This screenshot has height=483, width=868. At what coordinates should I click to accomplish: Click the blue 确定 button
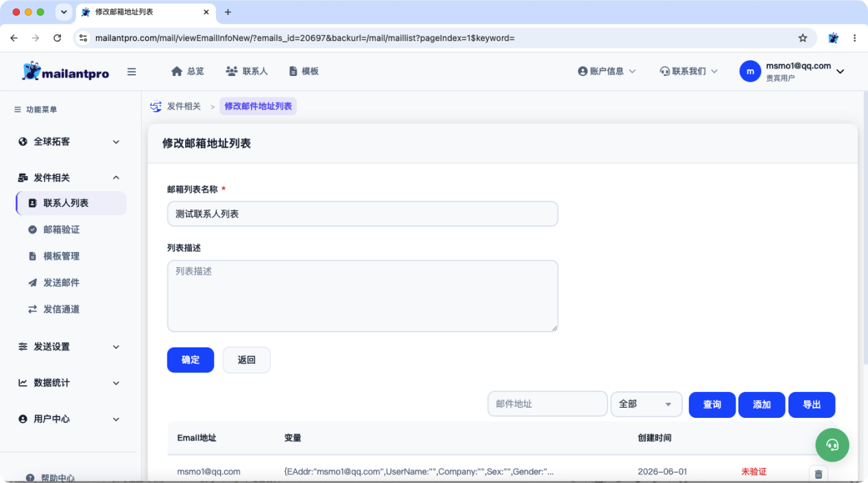coord(191,360)
